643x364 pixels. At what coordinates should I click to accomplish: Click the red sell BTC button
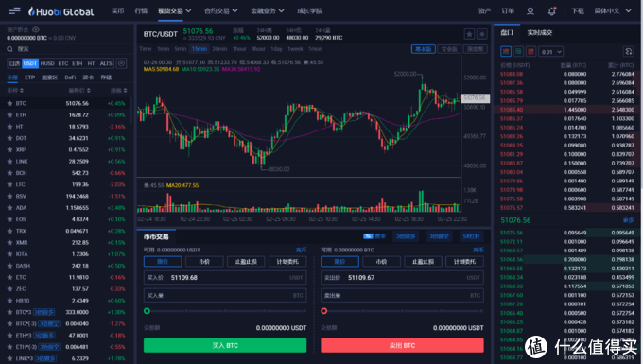pyautogui.click(x=402, y=345)
